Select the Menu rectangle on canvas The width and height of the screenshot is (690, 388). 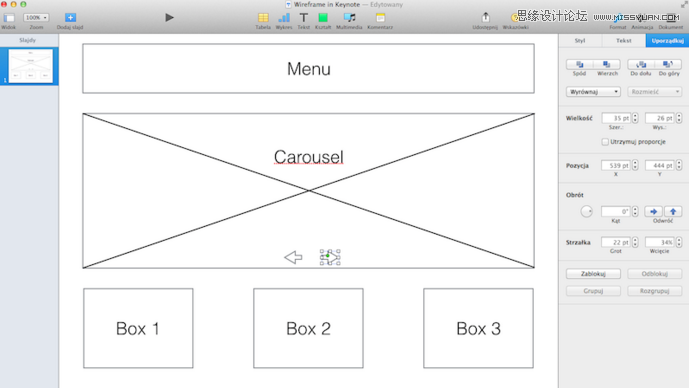click(308, 69)
